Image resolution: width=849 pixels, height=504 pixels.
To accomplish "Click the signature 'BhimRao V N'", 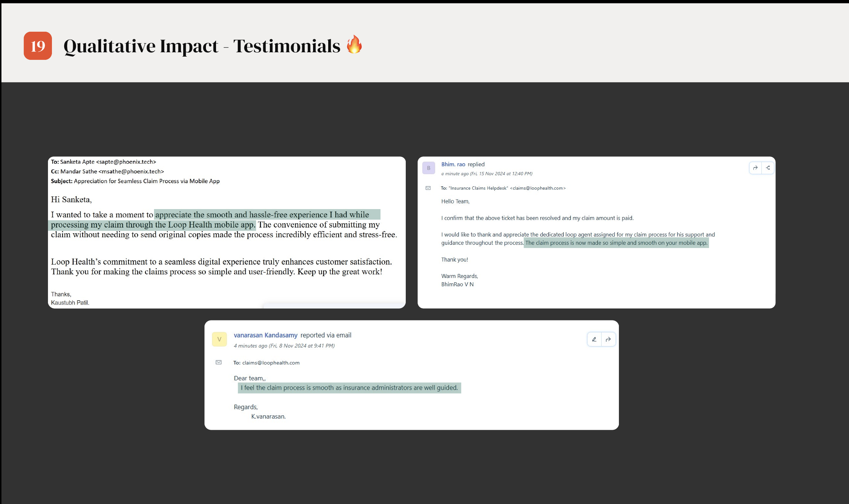I will click(457, 284).
